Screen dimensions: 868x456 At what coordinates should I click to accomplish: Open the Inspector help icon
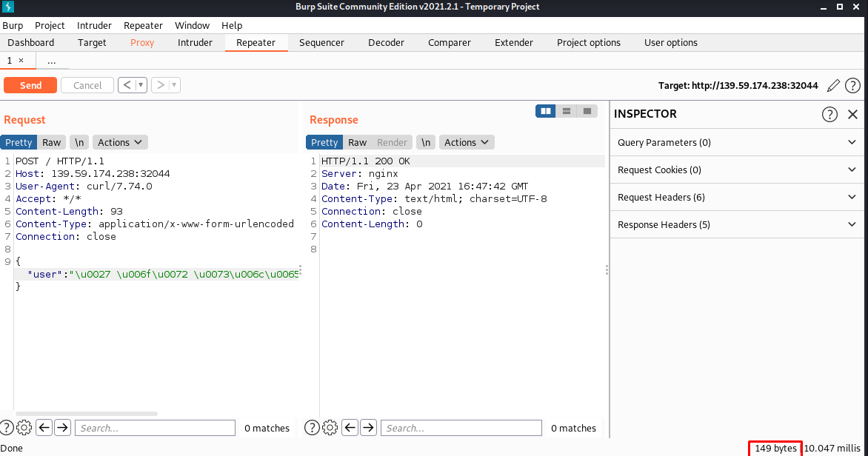pyautogui.click(x=829, y=114)
